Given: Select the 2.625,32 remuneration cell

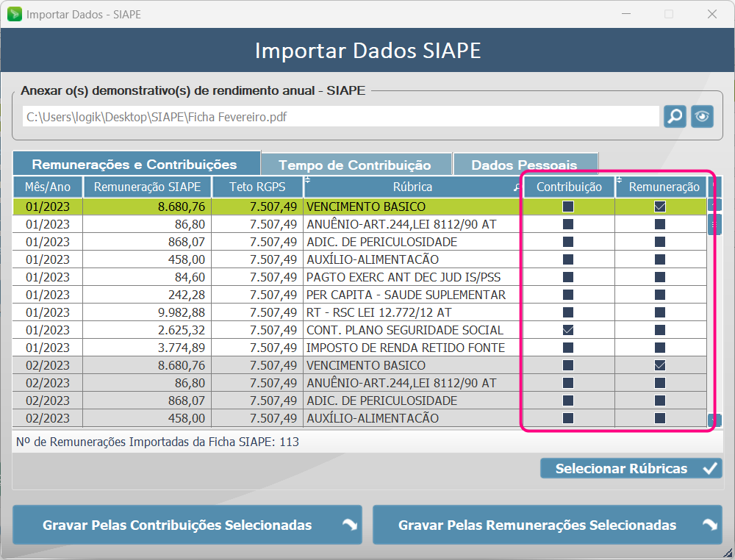Looking at the screenshot, I should (x=147, y=331).
